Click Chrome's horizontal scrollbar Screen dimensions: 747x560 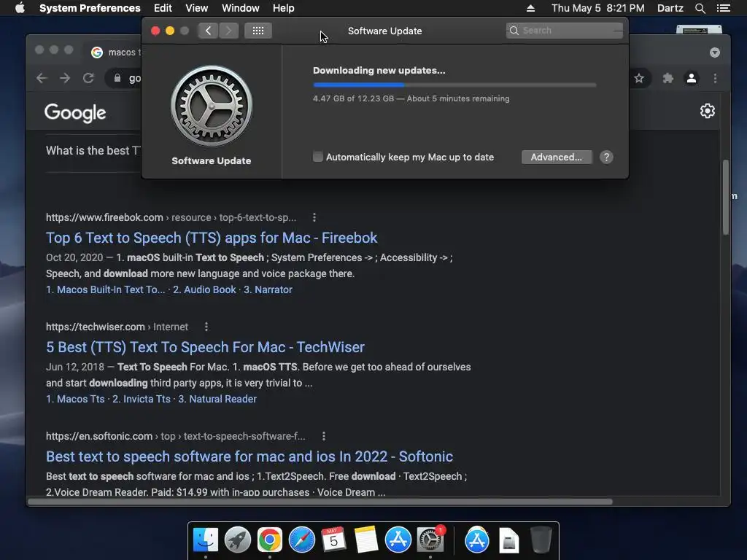(x=320, y=502)
